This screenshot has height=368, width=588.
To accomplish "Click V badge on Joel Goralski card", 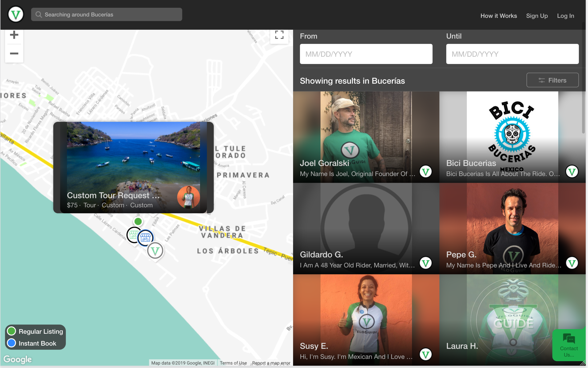I will pos(426,172).
